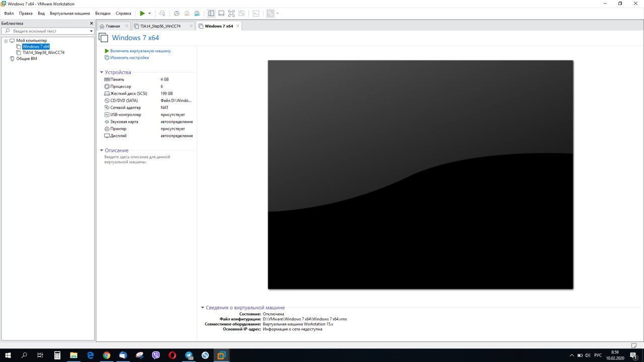Toggle the thumbnail bar view icon
This screenshot has width=644, height=362.
[221, 13]
